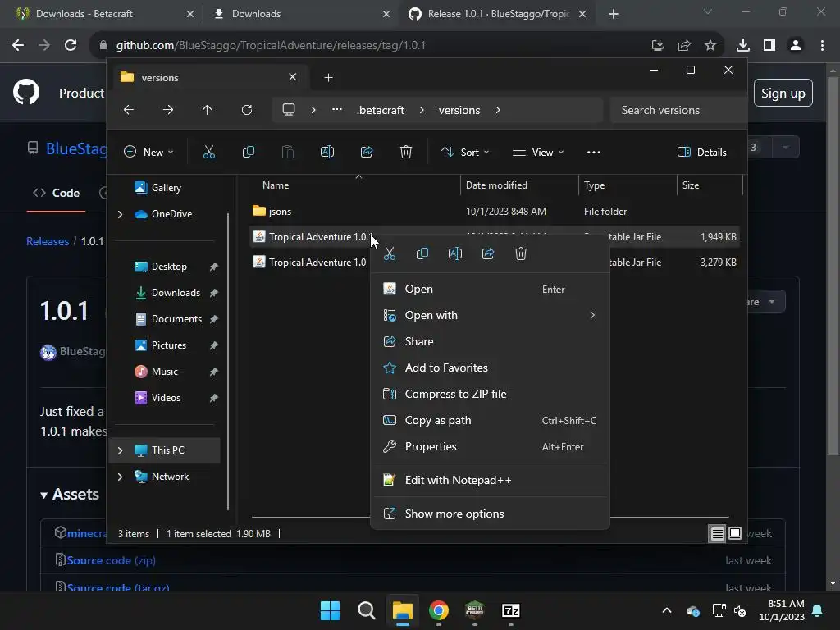Open the View dropdown
840x630 pixels.
coord(538,152)
